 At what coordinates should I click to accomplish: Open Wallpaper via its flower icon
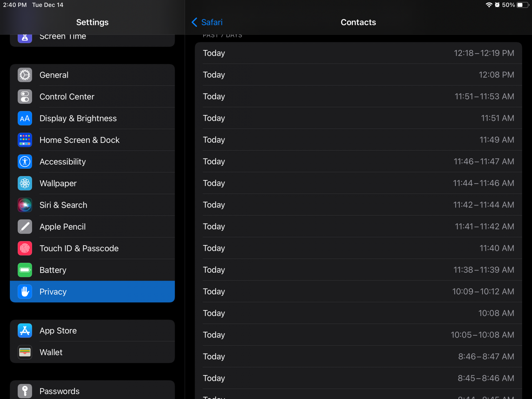pos(25,183)
